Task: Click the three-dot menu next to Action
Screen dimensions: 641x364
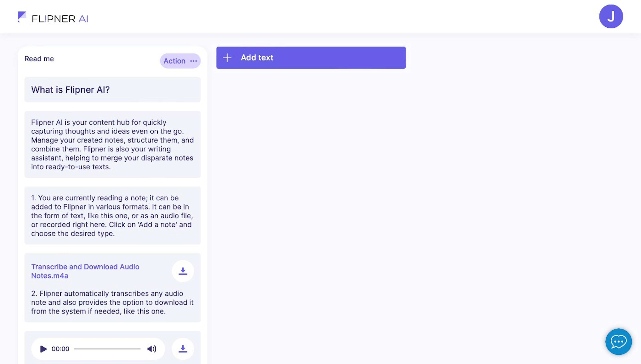Action: [x=193, y=61]
